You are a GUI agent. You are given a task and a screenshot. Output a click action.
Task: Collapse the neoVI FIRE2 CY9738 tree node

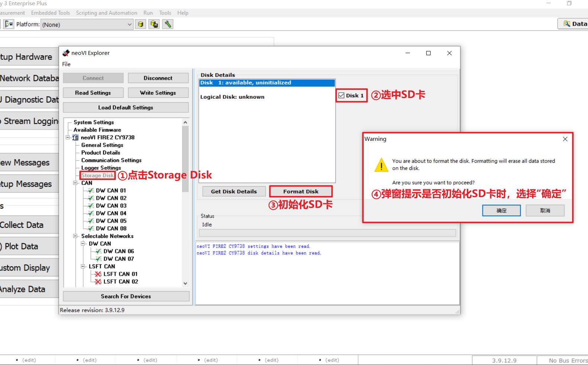[x=68, y=137]
